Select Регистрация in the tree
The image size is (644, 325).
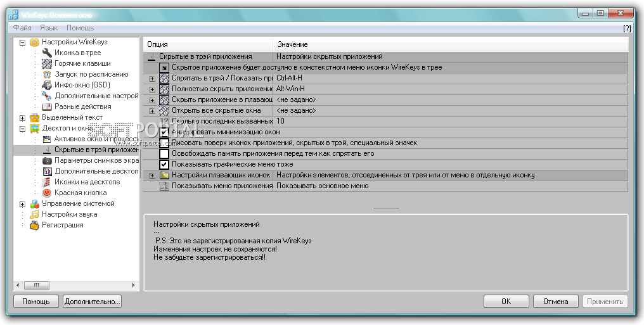pyautogui.click(x=62, y=225)
